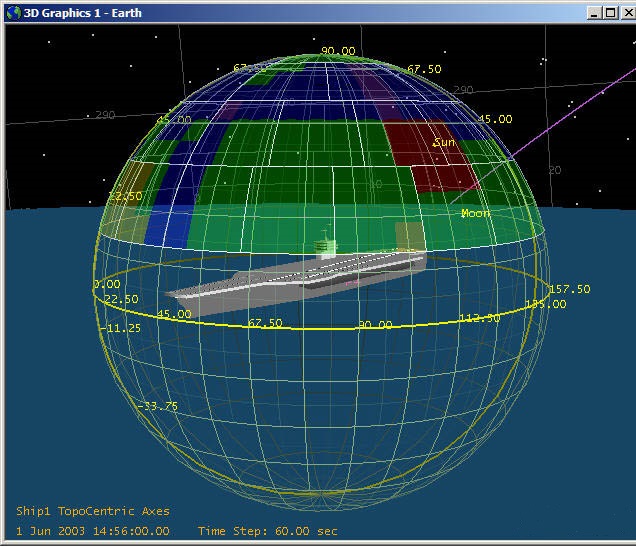Click the 1 Jun 2003 date readout
This screenshot has height=546, width=636.
tap(93, 531)
